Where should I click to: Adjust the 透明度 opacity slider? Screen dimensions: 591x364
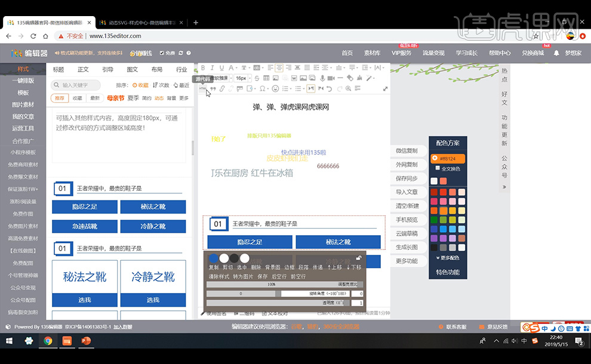point(278,303)
